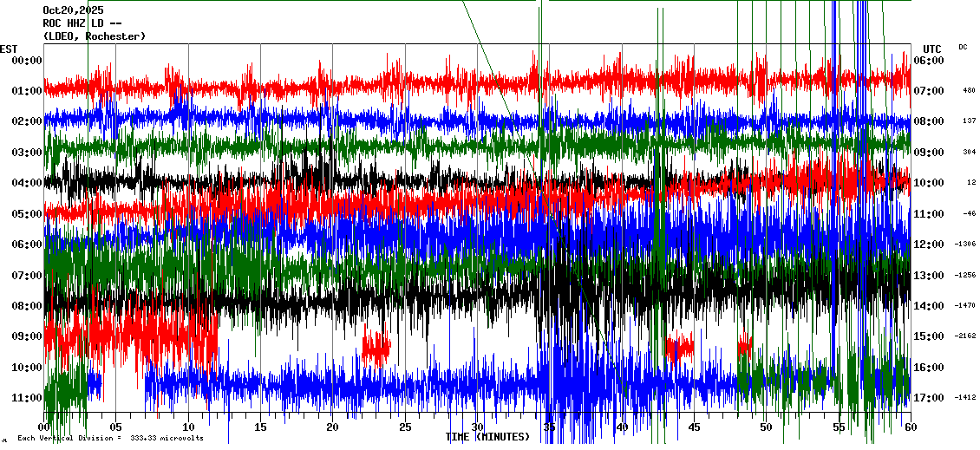
Task: Select the 00:00 EST row label
Action: coord(27,60)
